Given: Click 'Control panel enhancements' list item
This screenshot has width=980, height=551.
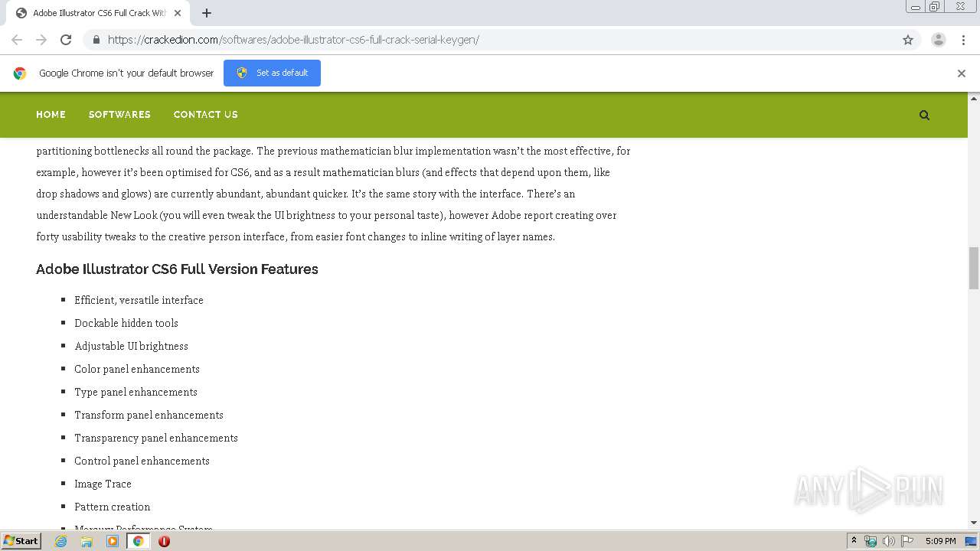Looking at the screenshot, I should pyautogui.click(x=142, y=461).
